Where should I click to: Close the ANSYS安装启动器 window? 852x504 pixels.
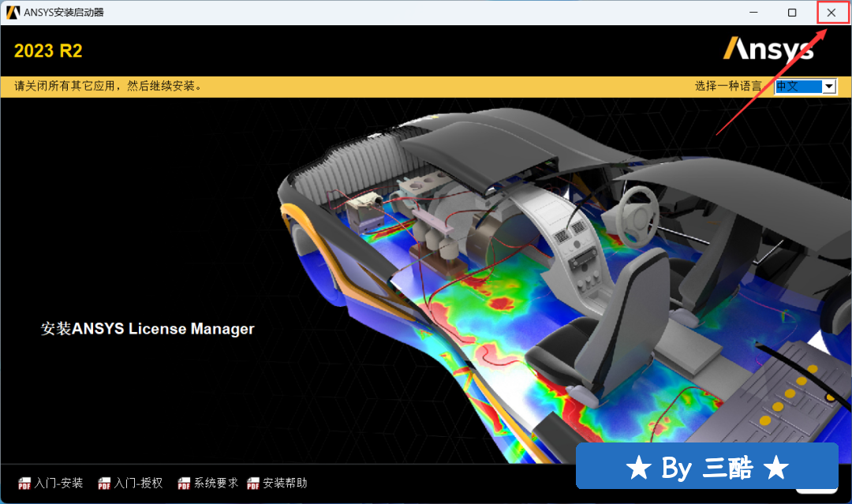pos(831,13)
